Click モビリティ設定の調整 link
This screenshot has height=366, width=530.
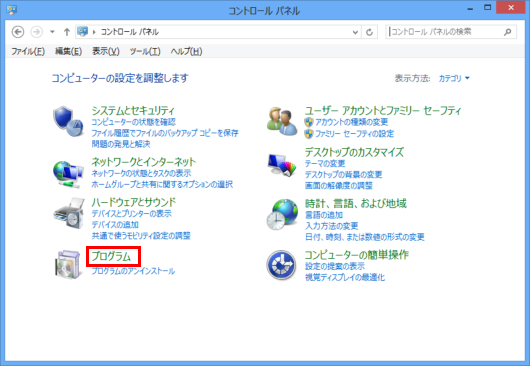tap(141, 236)
